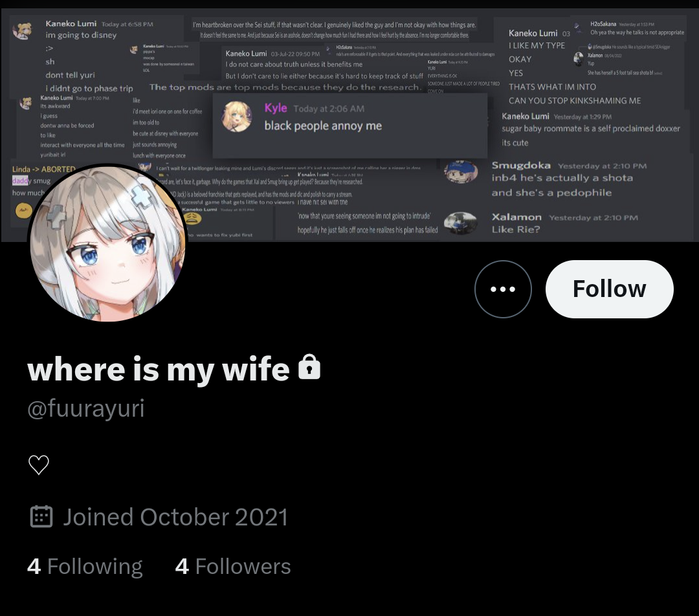
Task: Open the black people annoy me message
Action: [x=323, y=126]
